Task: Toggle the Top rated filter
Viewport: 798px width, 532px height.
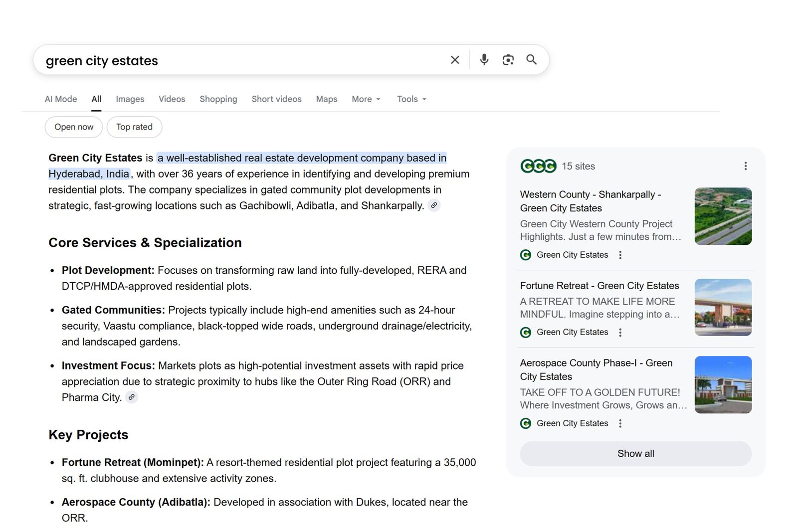Action: coord(134,127)
